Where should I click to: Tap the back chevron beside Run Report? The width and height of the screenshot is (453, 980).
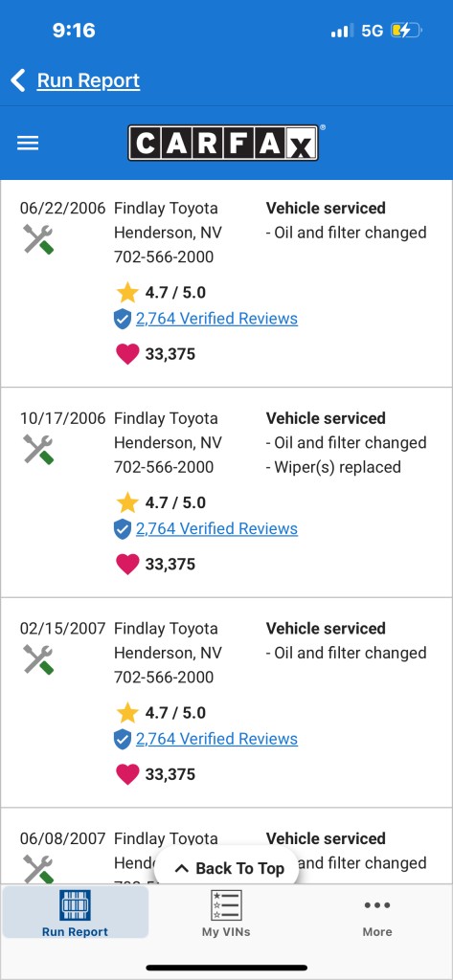pos(18,80)
